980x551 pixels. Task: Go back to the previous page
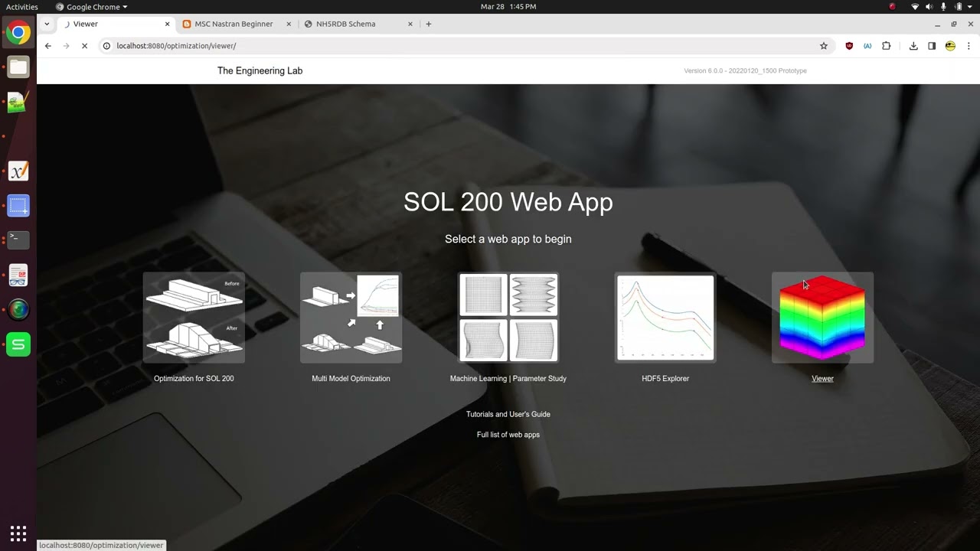point(47,46)
